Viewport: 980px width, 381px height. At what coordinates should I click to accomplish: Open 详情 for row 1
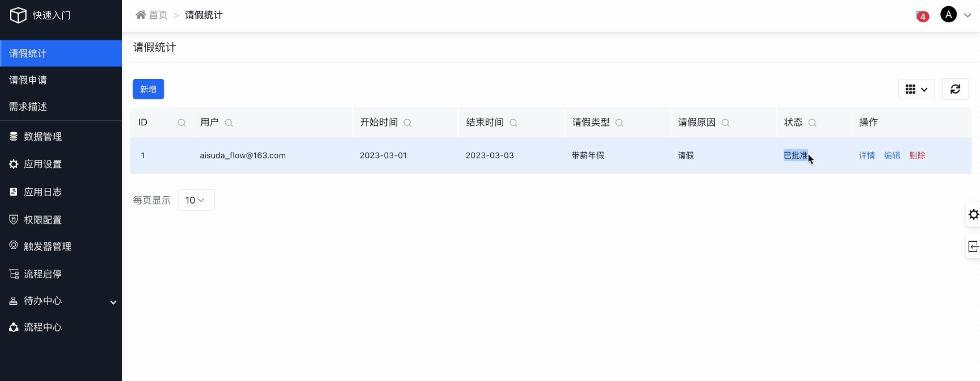(867, 155)
